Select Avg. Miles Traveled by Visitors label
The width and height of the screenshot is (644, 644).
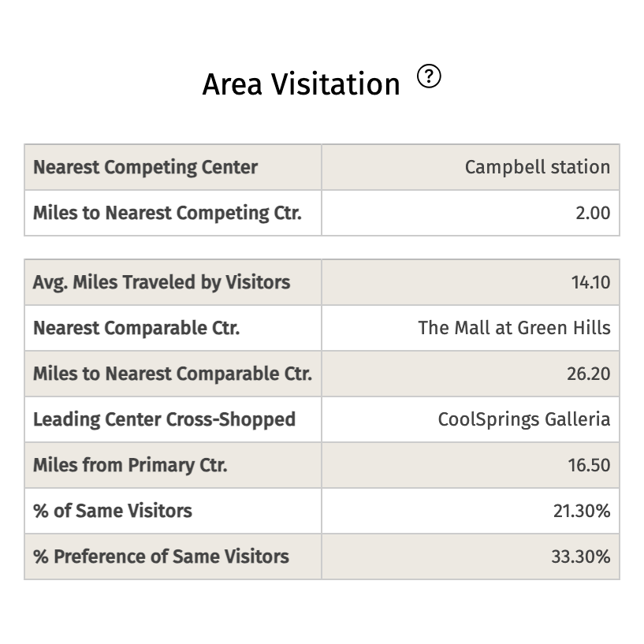point(162,282)
